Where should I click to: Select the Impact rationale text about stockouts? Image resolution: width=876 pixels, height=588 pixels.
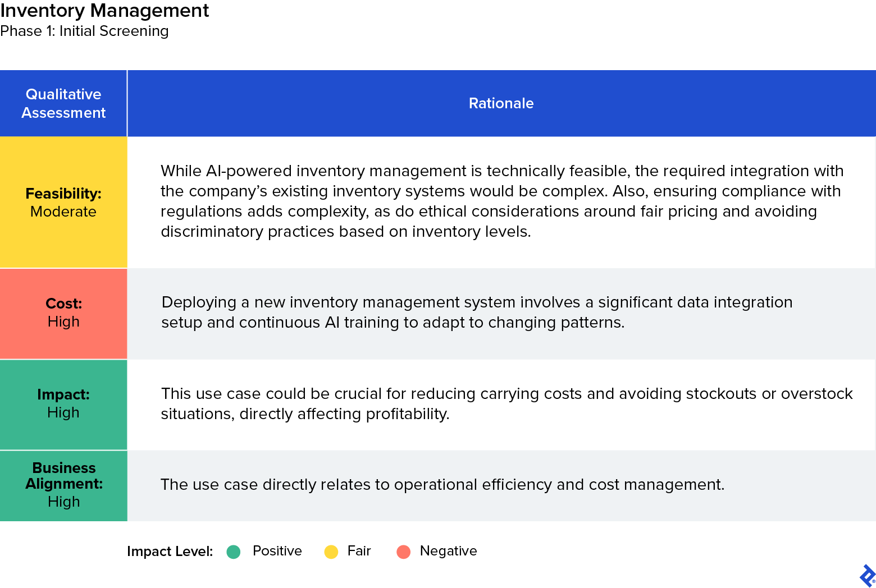[505, 403]
